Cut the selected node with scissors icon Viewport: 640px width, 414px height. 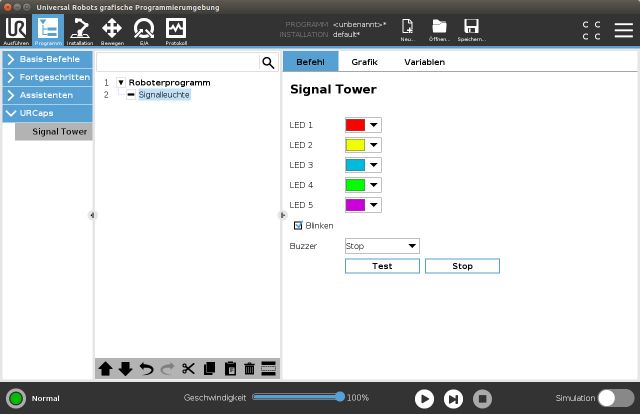[x=188, y=369]
